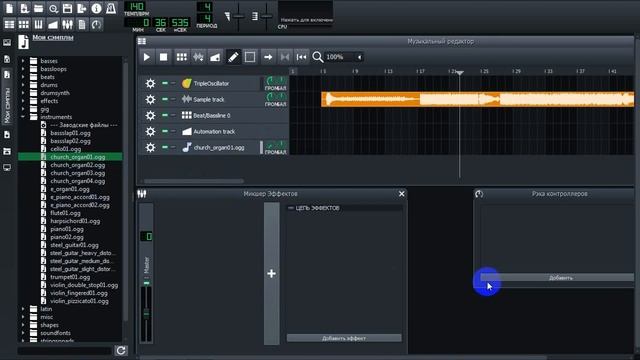Collapse the instruments folder
Screen dimensions: 640x360
23,117
